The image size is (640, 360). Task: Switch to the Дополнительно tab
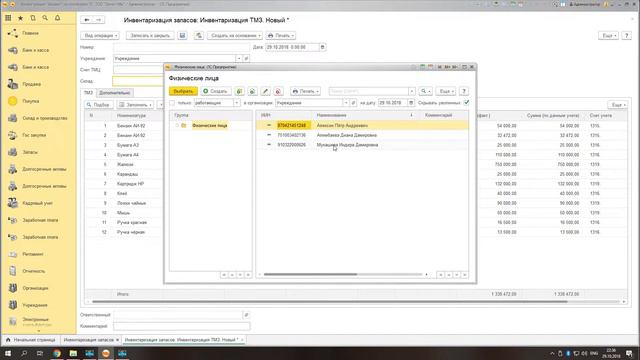point(114,93)
